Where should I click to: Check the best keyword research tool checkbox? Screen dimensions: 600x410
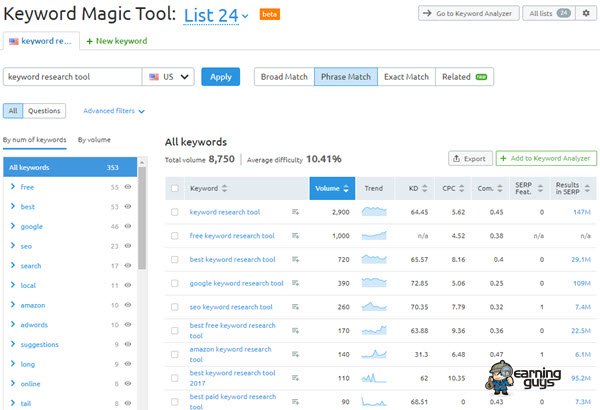click(x=175, y=260)
